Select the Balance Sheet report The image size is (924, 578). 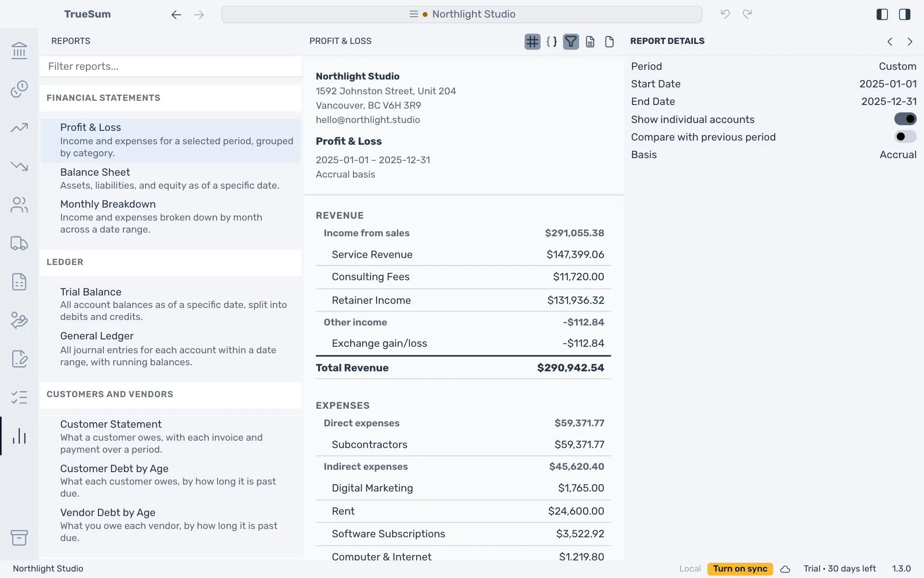click(170, 178)
